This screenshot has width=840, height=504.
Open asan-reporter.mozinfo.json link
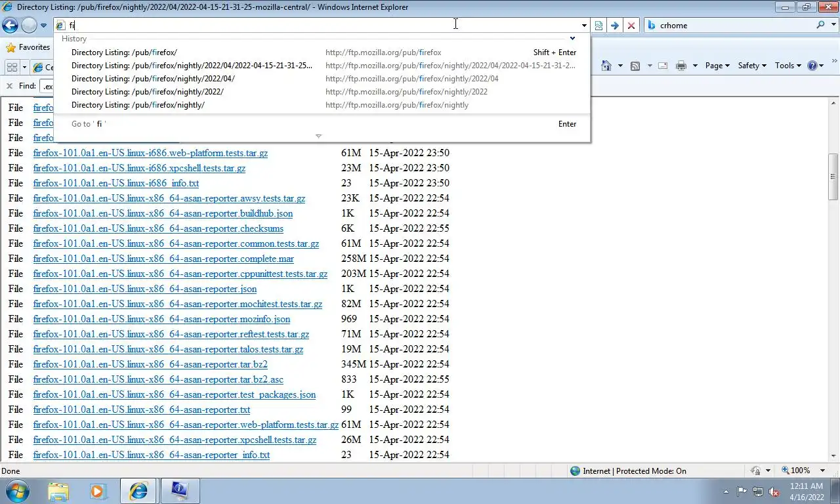click(161, 319)
